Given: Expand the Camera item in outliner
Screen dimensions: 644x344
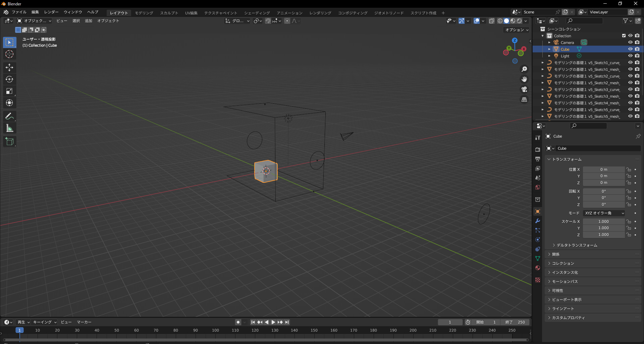Looking at the screenshot, I should (x=549, y=42).
